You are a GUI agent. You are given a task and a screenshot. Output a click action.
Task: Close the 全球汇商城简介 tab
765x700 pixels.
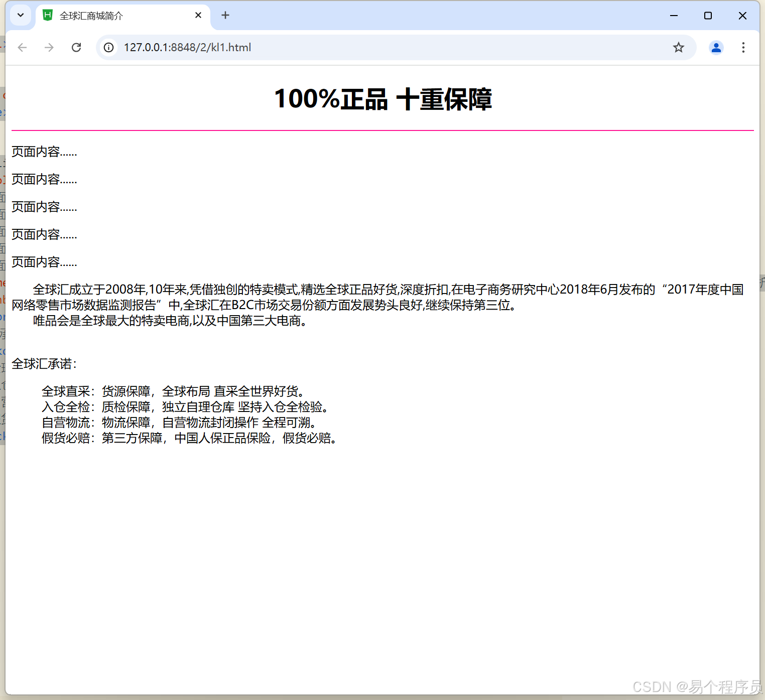198,16
